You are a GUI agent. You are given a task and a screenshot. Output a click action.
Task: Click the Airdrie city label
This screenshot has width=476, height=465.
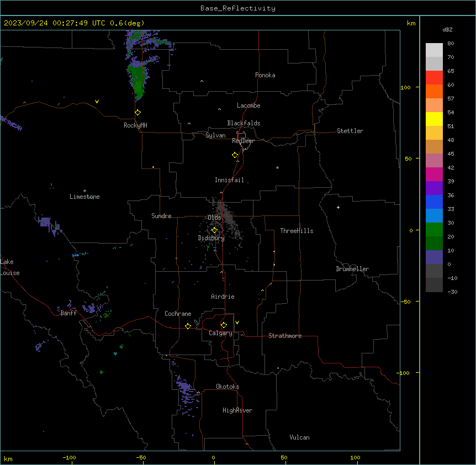[x=223, y=297]
